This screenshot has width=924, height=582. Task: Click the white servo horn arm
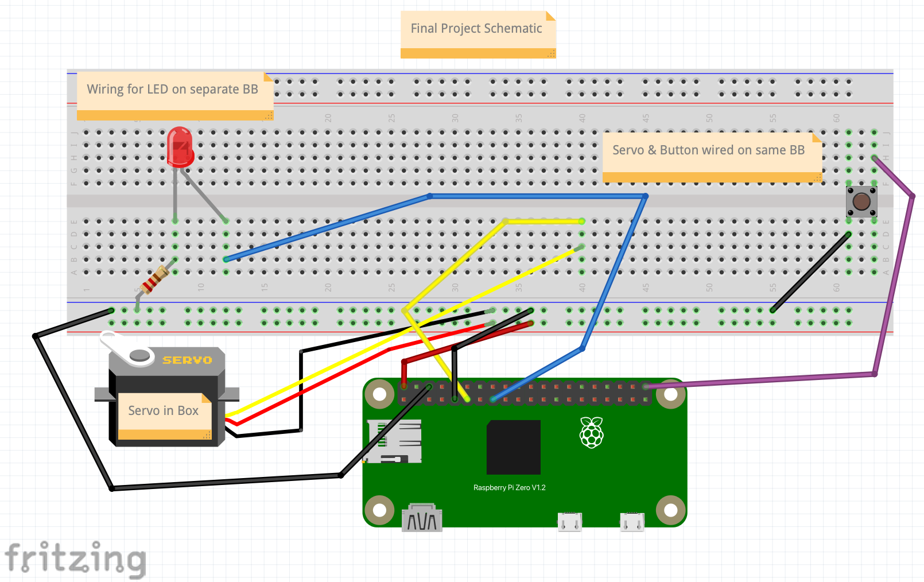click(x=127, y=348)
